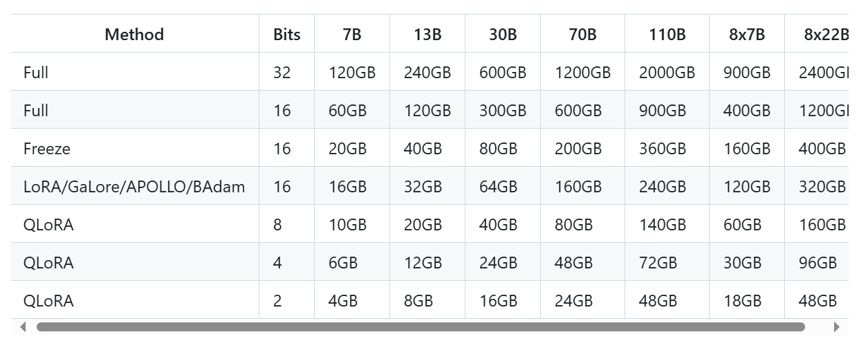The width and height of the screenshot is (868, 339).
Task: Select the 70B column header
Action: tap(582, 34)
